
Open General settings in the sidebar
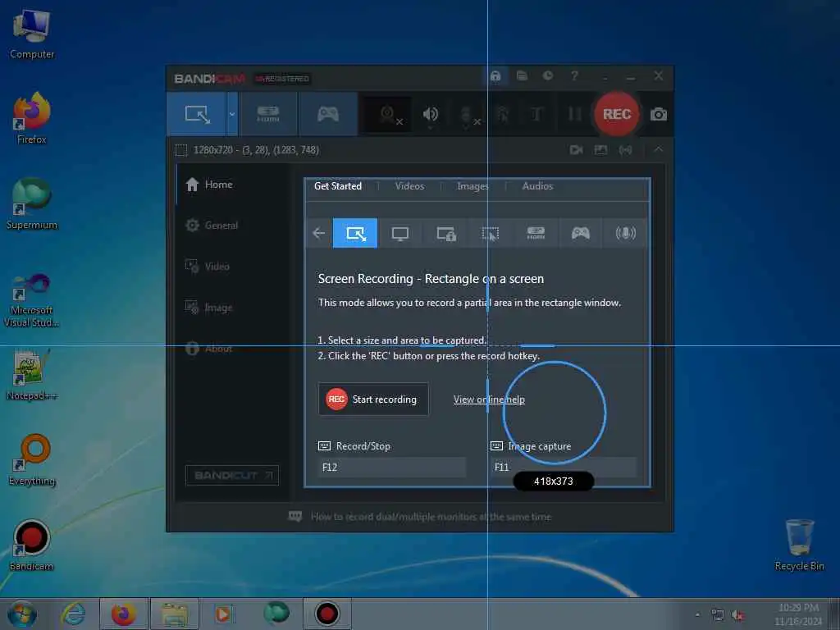[212, 226]
